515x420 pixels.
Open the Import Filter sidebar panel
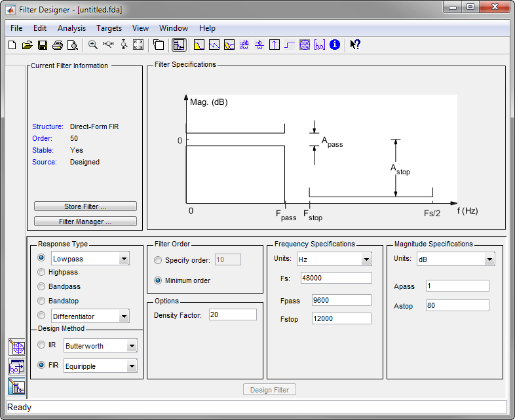[16, 367]
